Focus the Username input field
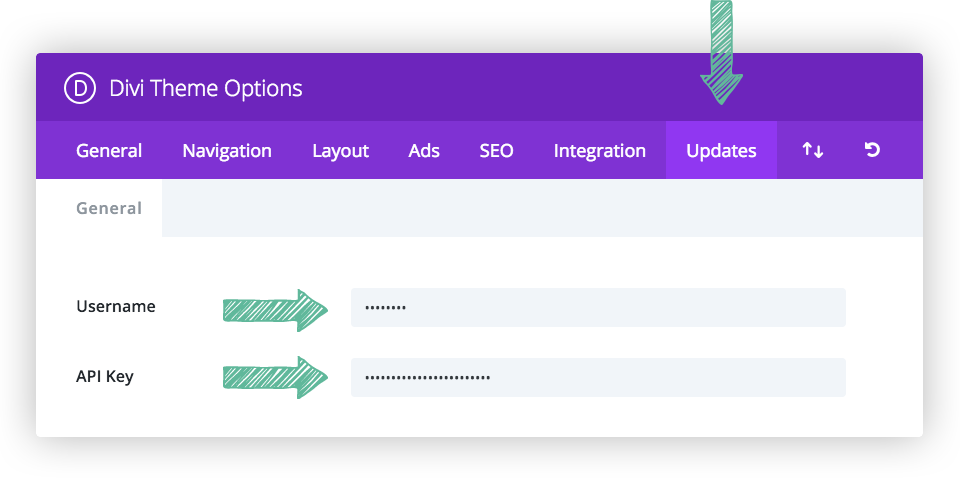 pos(598,307)
